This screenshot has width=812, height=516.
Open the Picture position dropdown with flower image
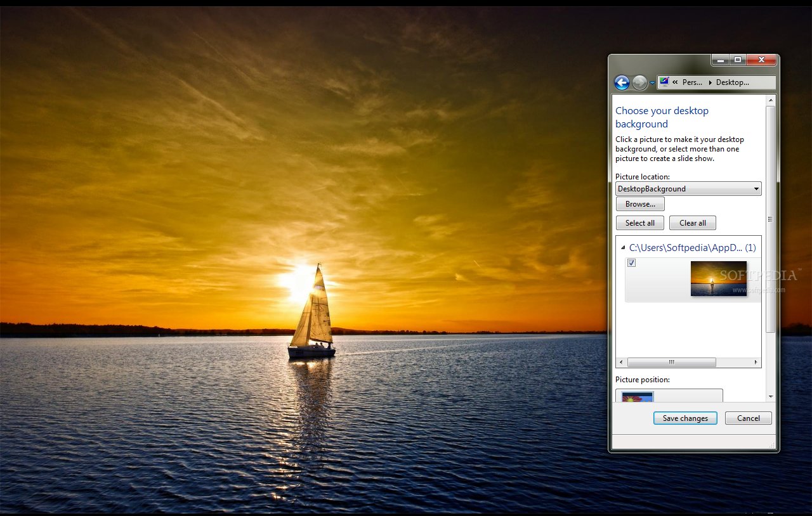tap(669, 396)
